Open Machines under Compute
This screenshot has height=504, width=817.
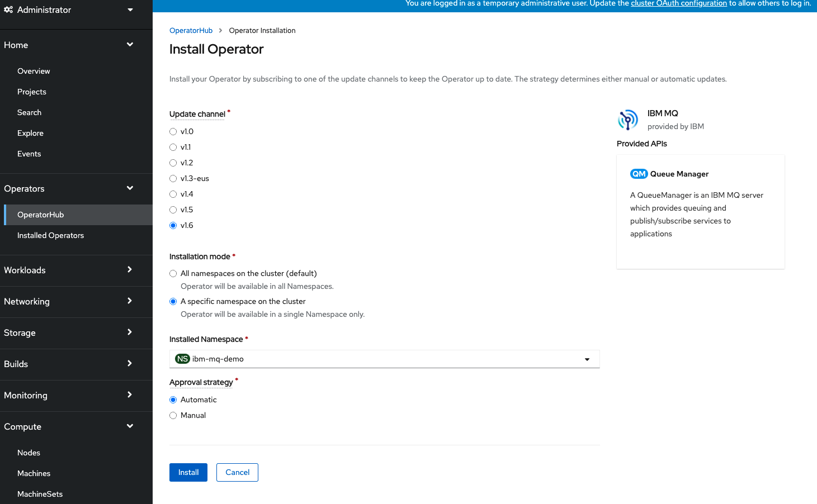(x=34, y=474)
